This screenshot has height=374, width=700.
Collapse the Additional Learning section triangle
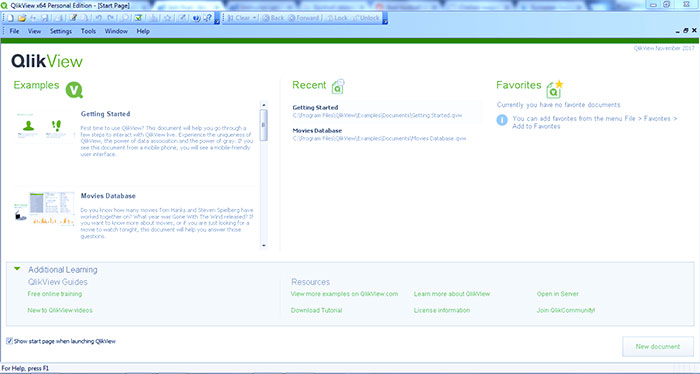[17, 269]
